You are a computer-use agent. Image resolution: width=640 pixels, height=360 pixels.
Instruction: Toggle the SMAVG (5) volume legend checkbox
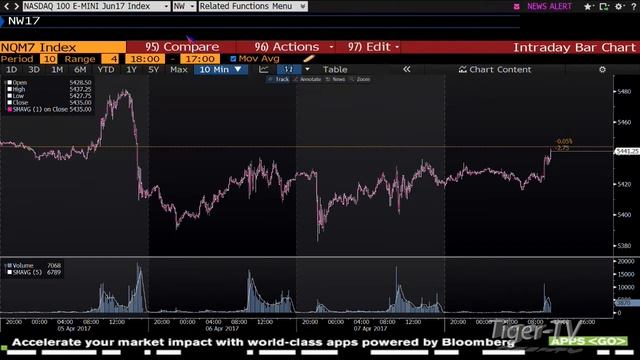[9, 272]
